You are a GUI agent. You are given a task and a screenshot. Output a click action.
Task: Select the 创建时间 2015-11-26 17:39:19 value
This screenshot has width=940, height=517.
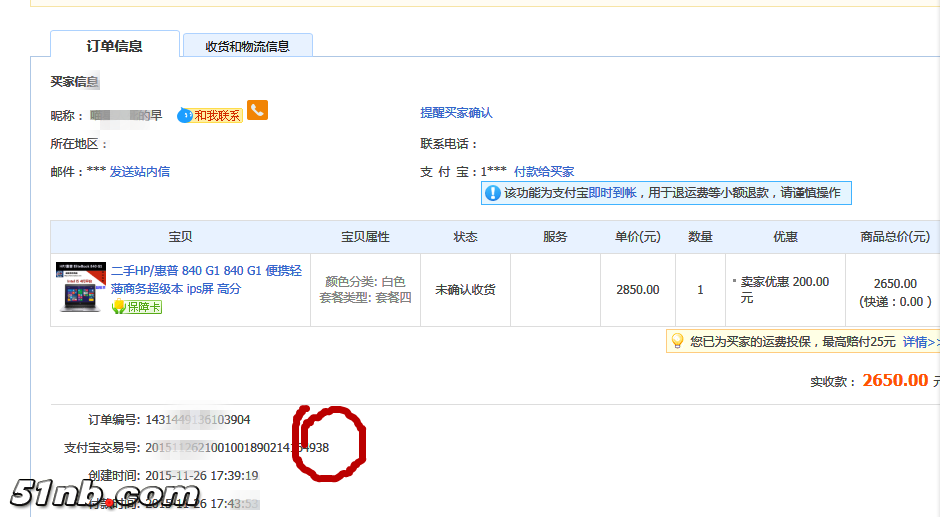[202, 476]
